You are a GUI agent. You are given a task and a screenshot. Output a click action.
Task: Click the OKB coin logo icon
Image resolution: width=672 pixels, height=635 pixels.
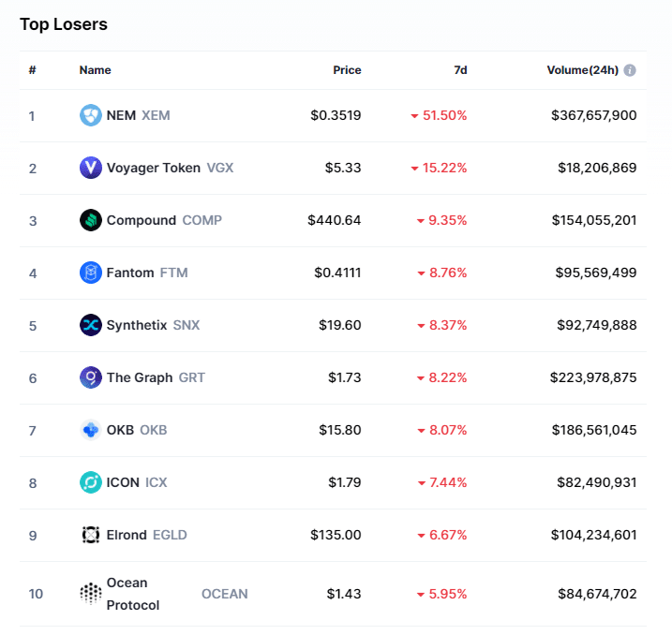tap(90, 430)
